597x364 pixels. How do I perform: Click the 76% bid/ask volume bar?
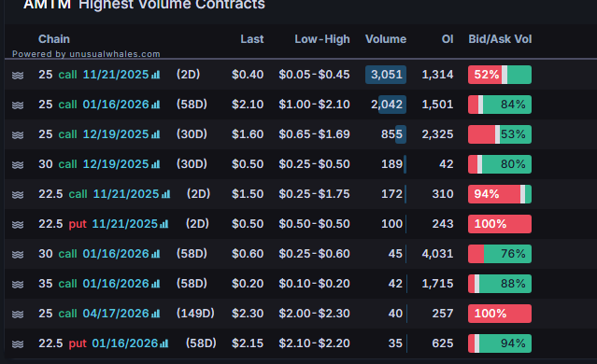[x=500, y=254]
